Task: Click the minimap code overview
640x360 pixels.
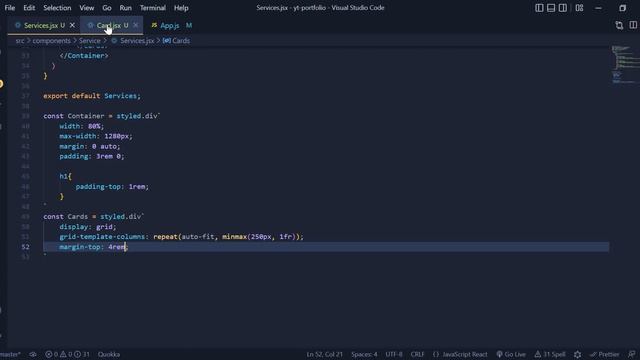Action: (x=625, y=65)
